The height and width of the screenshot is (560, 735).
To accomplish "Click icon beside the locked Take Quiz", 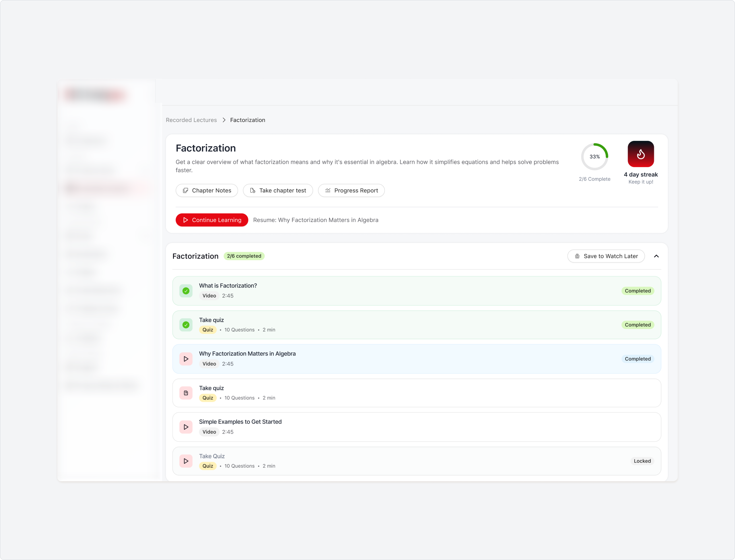I will (186, 461).
